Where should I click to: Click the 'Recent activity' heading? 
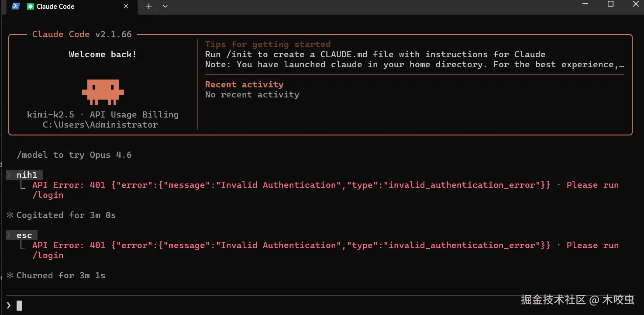[244, 84]
